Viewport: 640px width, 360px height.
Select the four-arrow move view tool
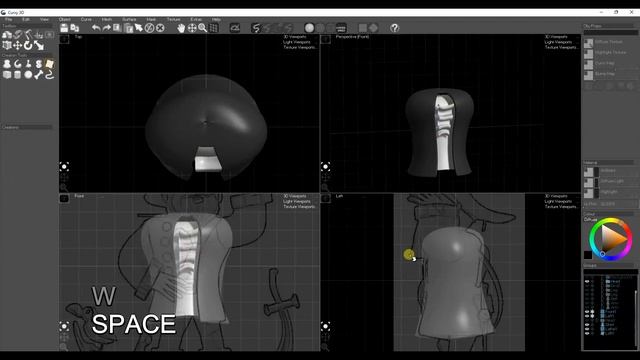coord(192,28)
